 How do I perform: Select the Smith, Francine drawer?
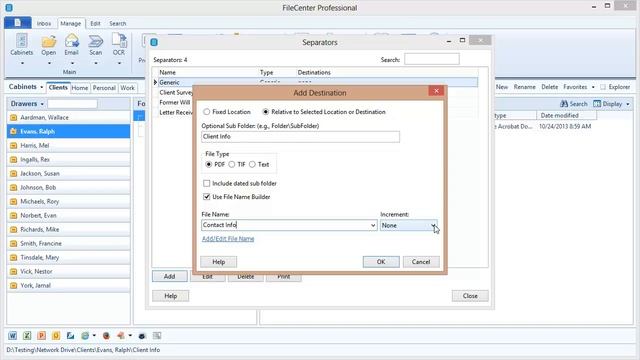click(69, 243)
